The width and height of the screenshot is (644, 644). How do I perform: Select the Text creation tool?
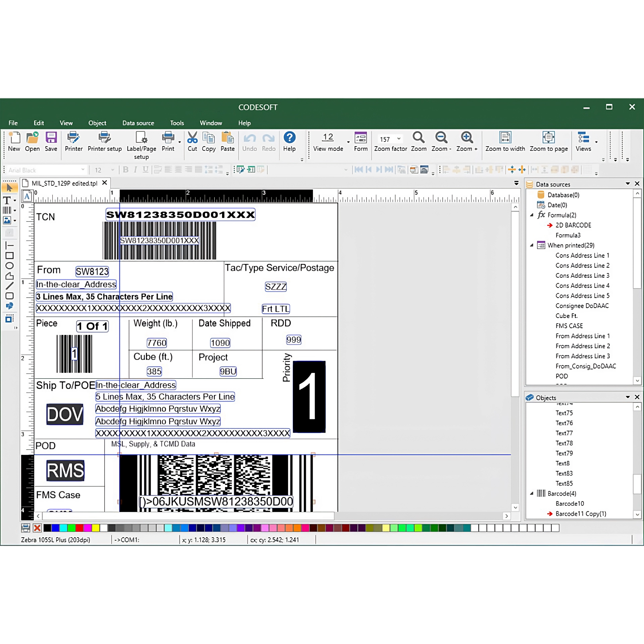tap(7, 200)
